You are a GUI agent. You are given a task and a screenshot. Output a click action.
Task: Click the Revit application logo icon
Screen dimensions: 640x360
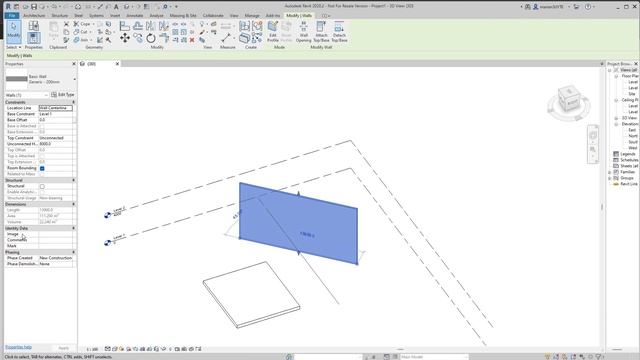point(8,7)
